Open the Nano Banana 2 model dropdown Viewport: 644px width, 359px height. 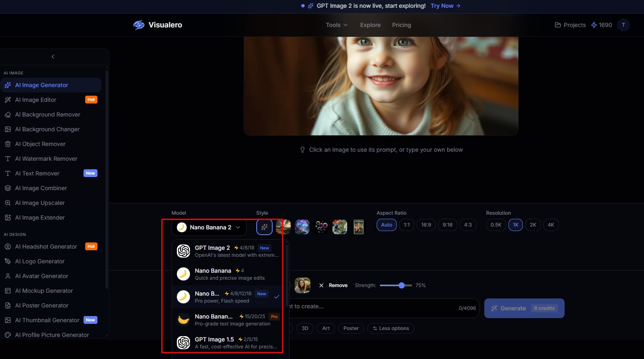(x=209, y=227)
